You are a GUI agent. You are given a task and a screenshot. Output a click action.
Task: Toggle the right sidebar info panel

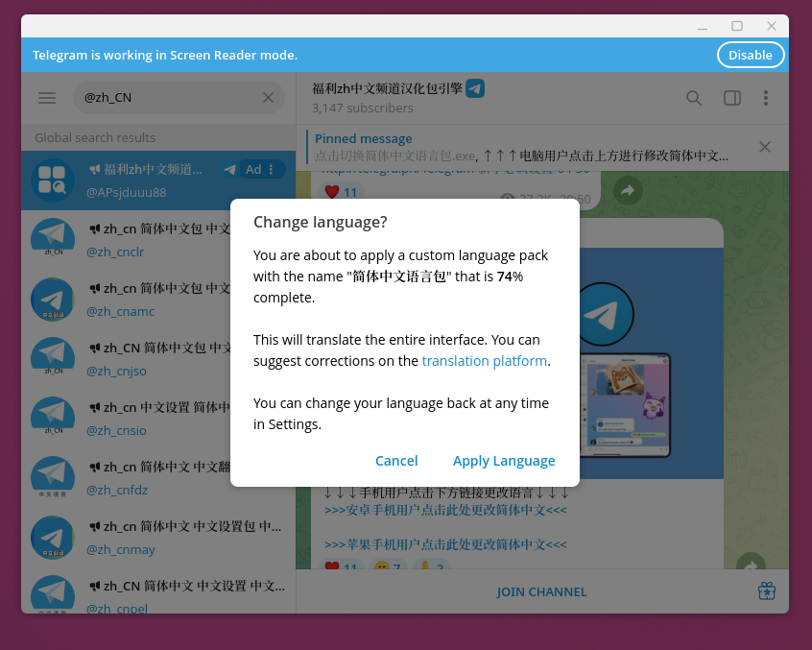[x=731, y=98]
